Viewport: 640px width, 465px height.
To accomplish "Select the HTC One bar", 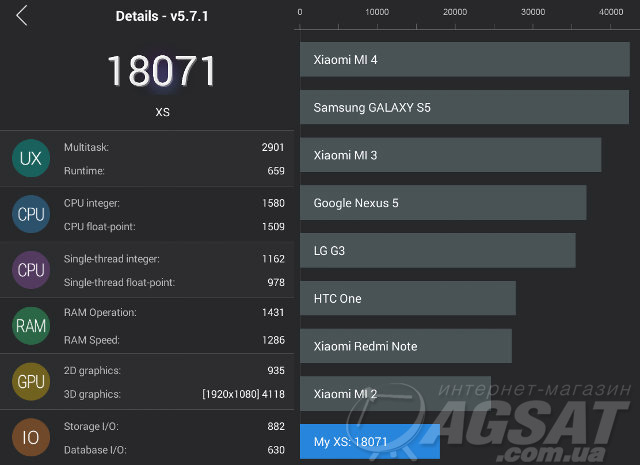I will coord(408,298).
